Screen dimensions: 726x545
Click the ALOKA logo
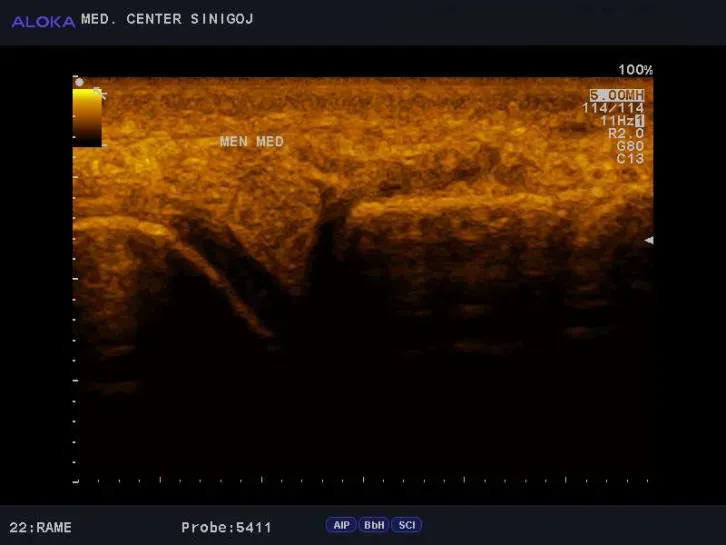pyautogui.click(x=43, y=21)
